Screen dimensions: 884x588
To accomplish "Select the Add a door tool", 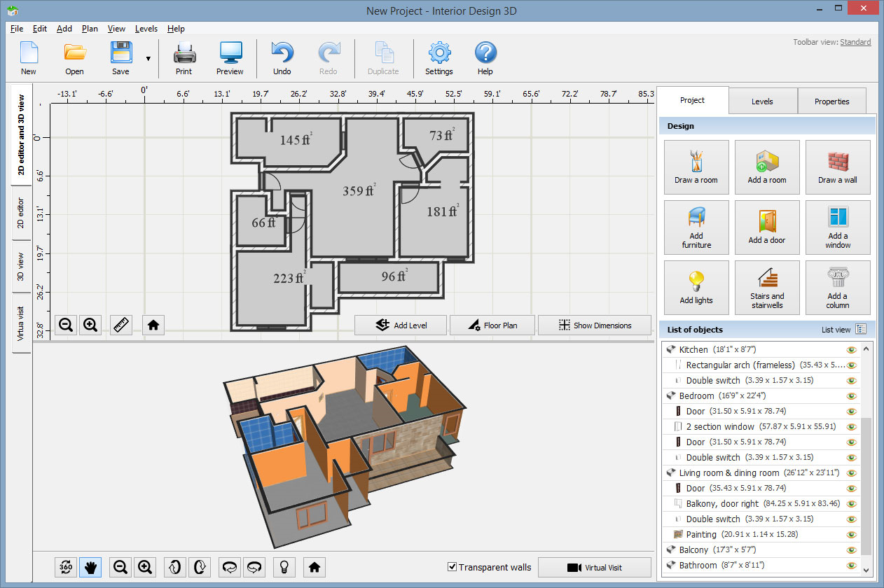I will 766,227.
